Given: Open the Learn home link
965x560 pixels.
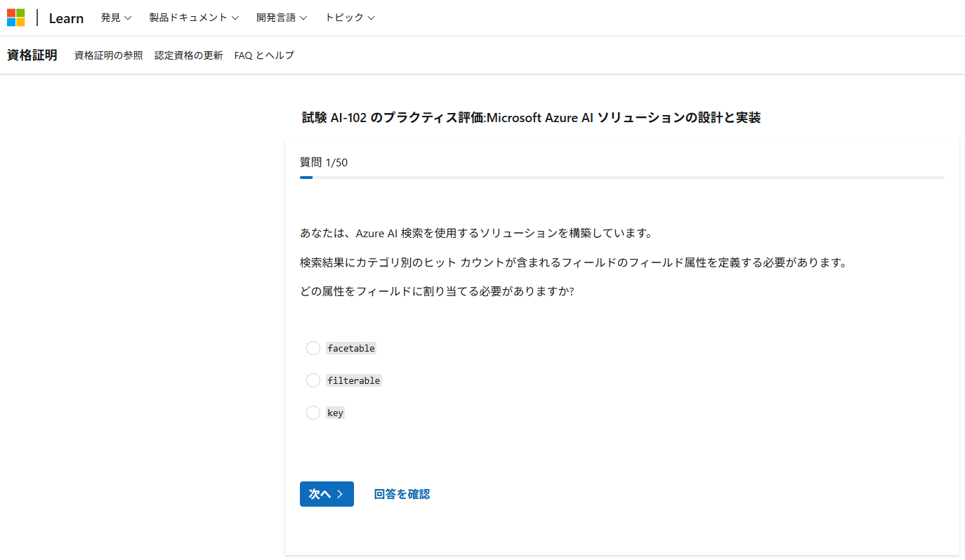Looking at the screenshot, I should 66,18.
